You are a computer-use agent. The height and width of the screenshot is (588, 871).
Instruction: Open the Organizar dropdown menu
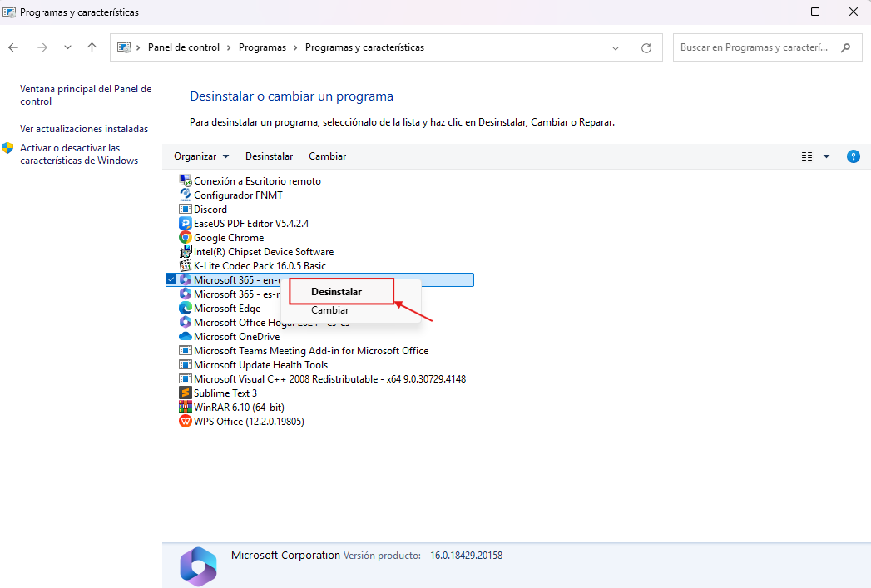pos(201,156)
